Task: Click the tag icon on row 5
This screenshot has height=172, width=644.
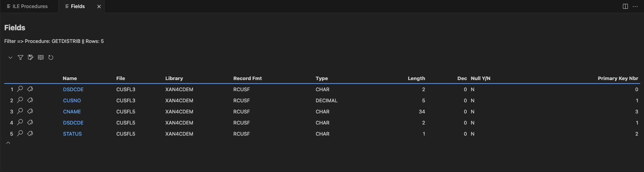Action: [x=30, y=133]
